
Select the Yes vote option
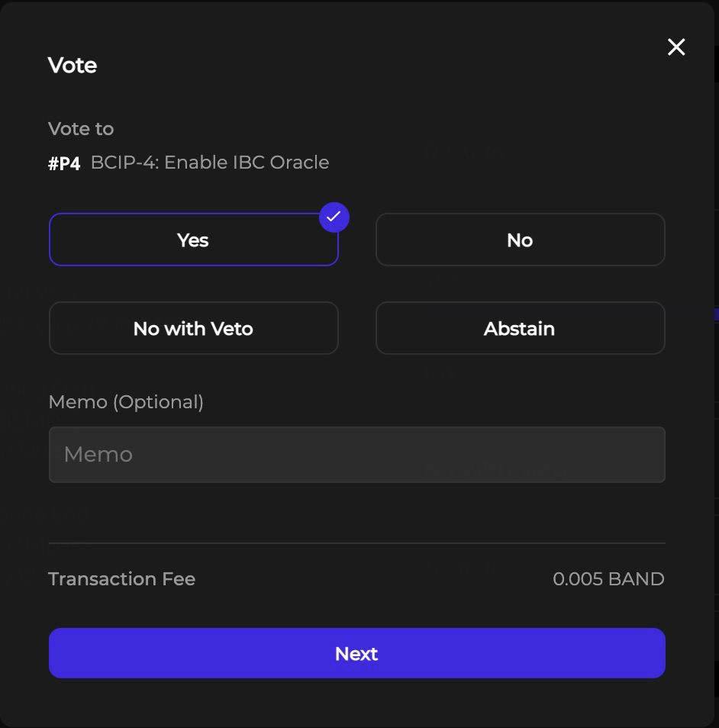[193, 240]
